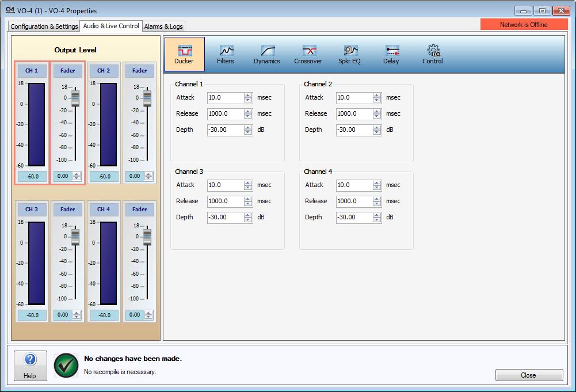The width and height of the screenshot is (576, 392).
Task: Click the Network is Offline indicator
Action: [x=524, y=25]
